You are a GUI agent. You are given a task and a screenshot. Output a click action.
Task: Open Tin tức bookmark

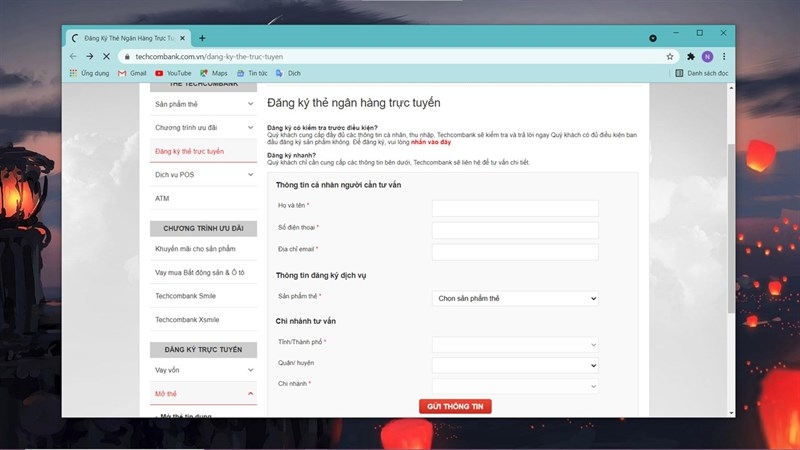[x=252, y=73]
